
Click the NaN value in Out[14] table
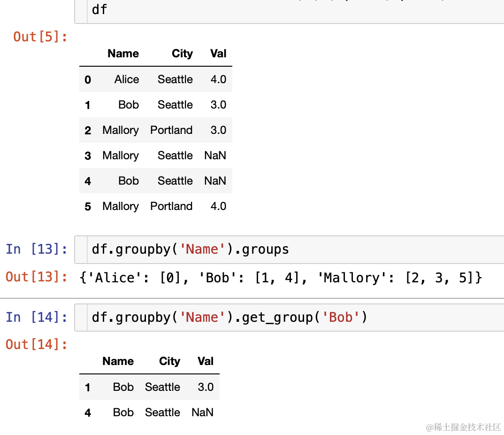pos(202,412)
